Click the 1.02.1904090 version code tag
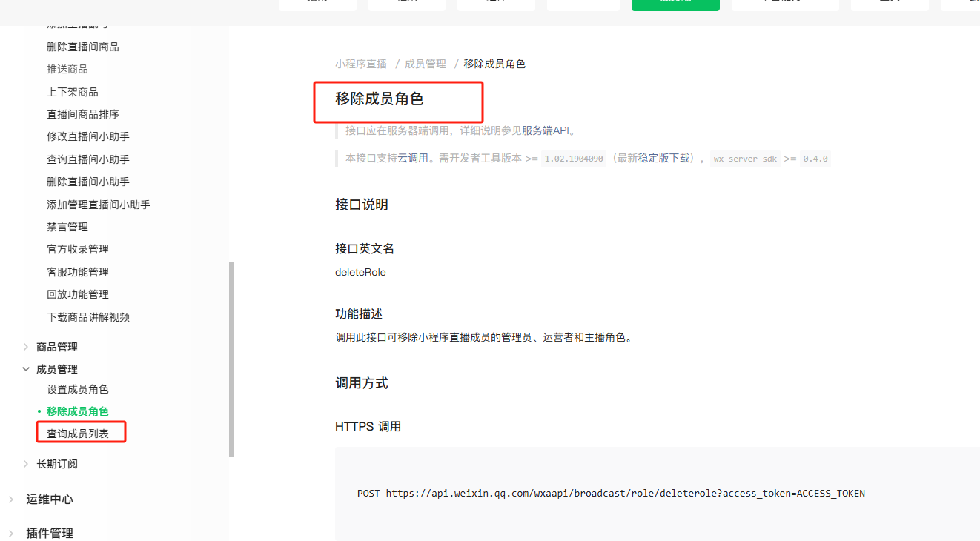 [574, 159]
